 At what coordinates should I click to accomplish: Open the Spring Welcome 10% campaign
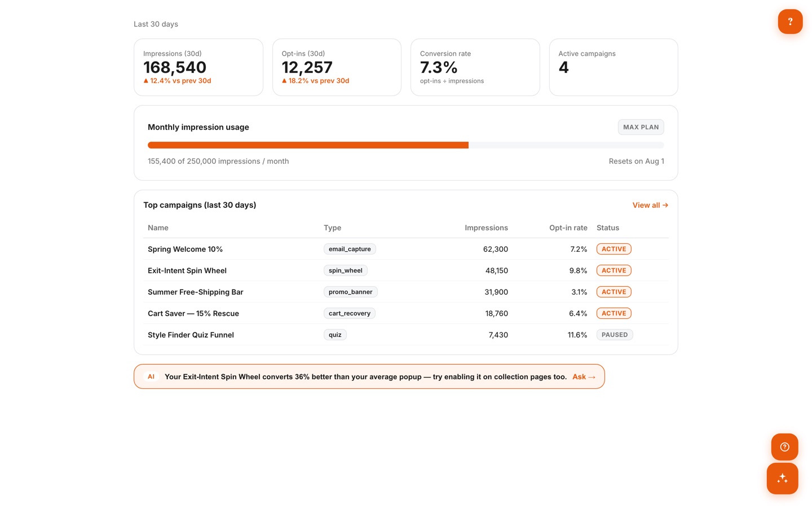[x=185, y=249]
